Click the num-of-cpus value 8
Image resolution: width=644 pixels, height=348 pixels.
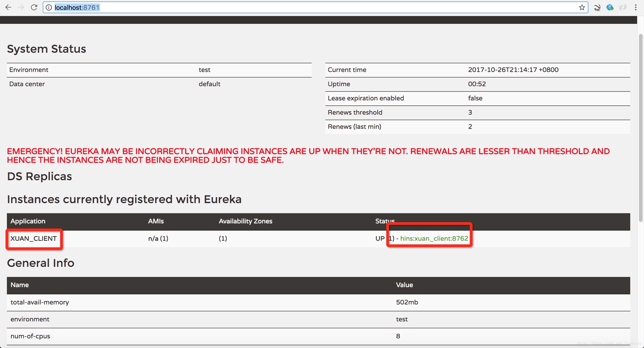pos(398,336)
